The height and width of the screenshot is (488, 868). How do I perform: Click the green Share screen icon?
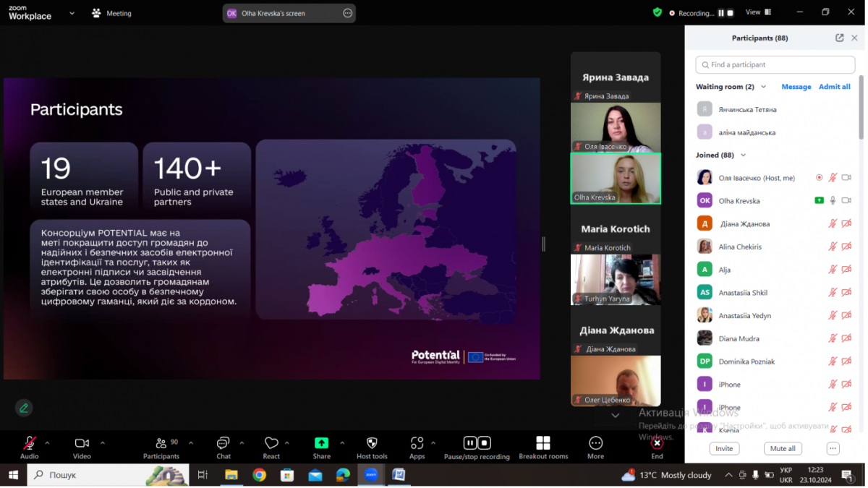point(321,443)
